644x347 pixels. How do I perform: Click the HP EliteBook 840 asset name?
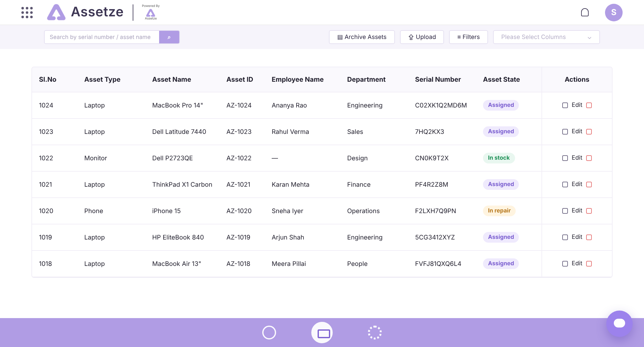point(178,237)
